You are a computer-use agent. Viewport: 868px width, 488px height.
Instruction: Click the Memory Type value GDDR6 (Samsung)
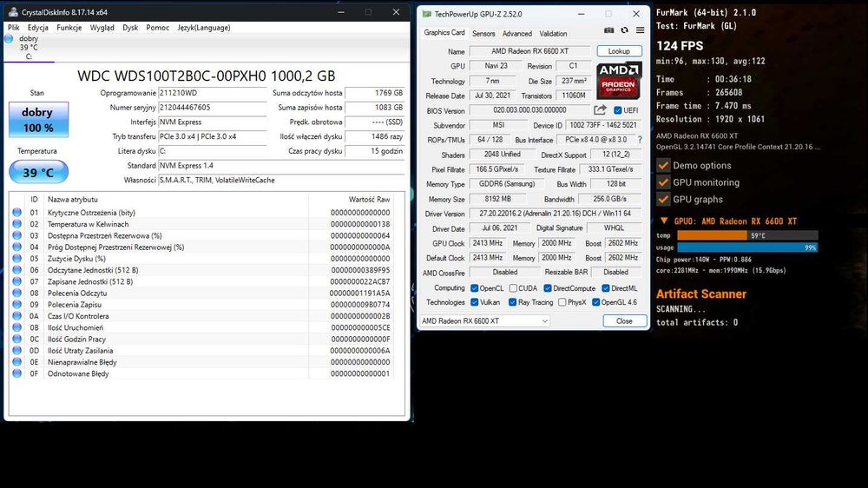507,184
